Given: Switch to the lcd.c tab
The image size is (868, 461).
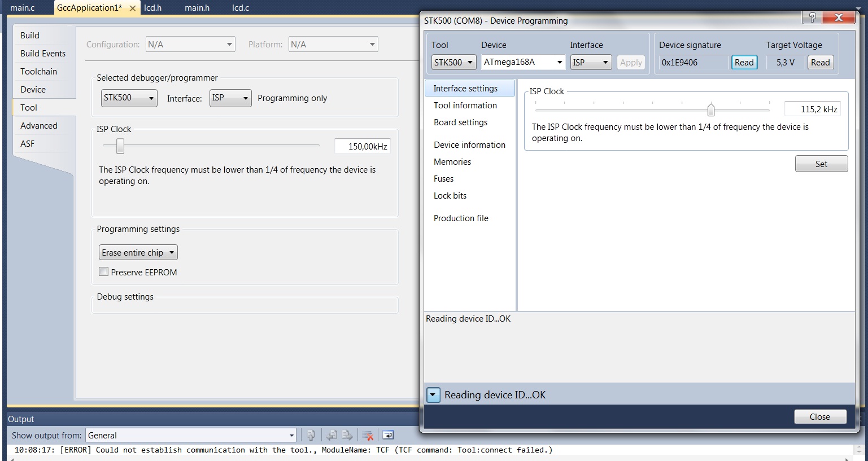Looking at the screenshot, I should click(241, 8).
